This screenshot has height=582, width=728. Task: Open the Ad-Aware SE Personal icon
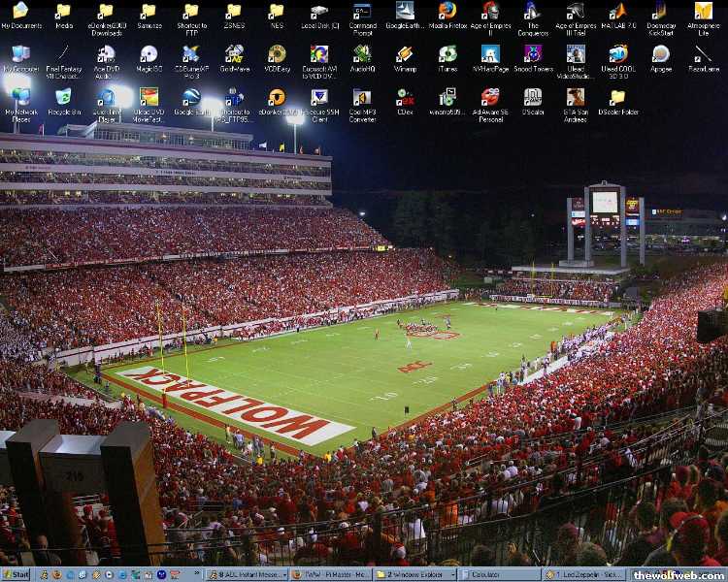click(x=490, y=97)
